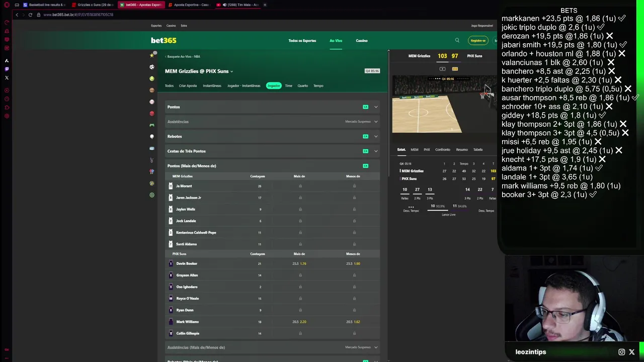The height and width of the screenshot is (362, 644).
Task: Click CA badge on Cestas de Três Pontos
Action: coord(366,151)
